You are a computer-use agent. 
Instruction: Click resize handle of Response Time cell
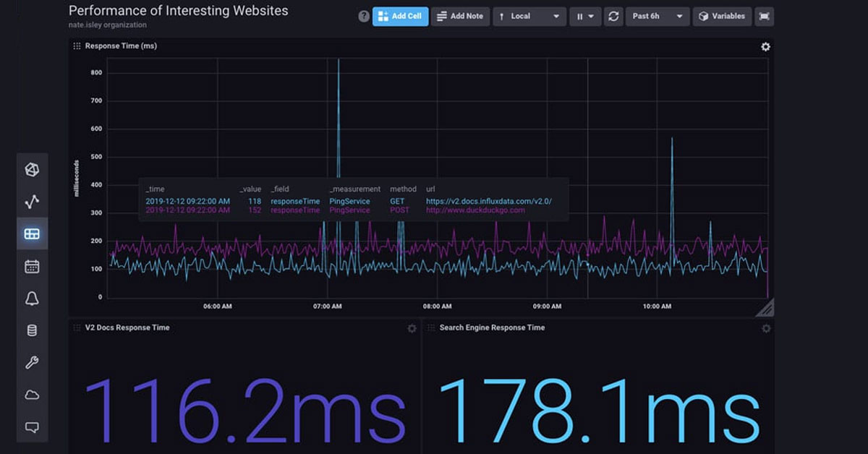766,308
